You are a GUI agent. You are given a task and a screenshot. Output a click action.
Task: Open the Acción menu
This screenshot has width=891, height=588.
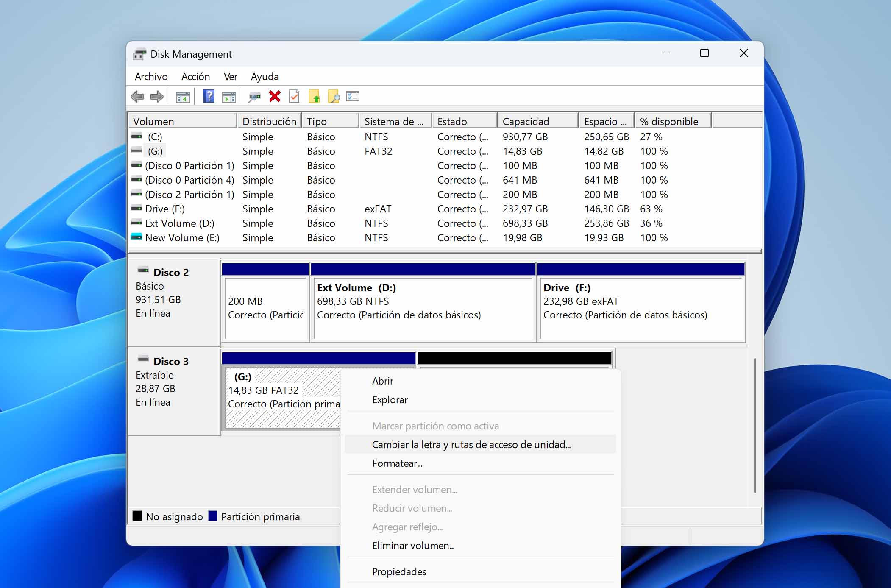pos(196,77)
